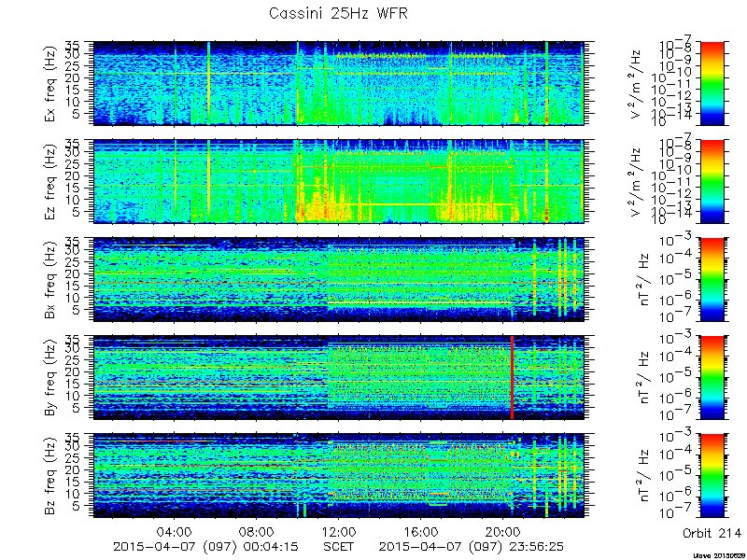Click the SCET axis label
This screenshot has width=747, height=560.
339,546
